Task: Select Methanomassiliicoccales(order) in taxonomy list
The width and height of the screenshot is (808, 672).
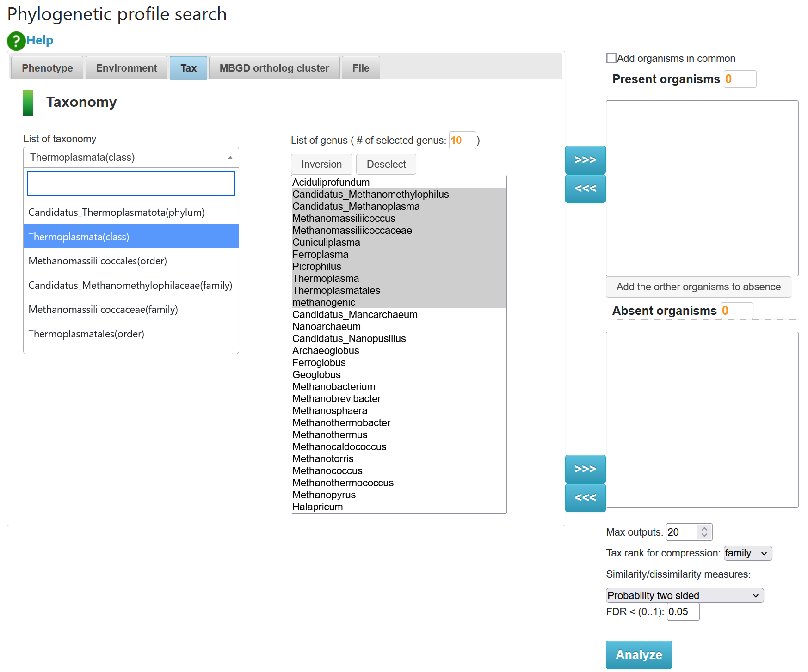Action: pos(98,261)
